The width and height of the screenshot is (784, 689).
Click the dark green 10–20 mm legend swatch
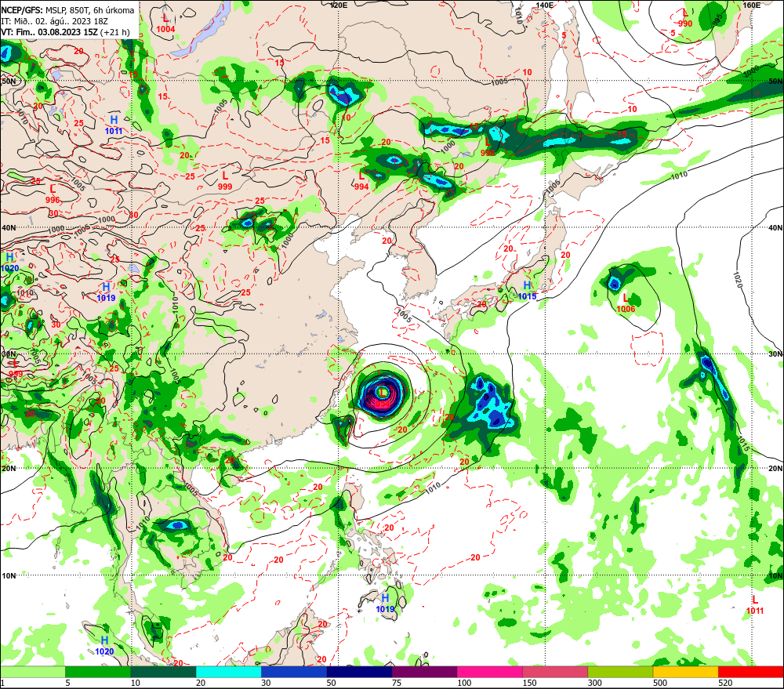164,672
